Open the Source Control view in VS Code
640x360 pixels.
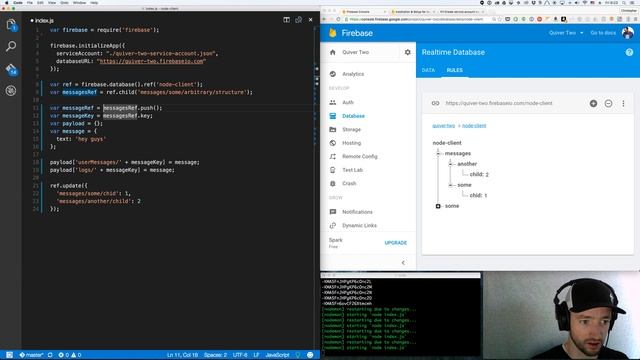tap(11, 69)
